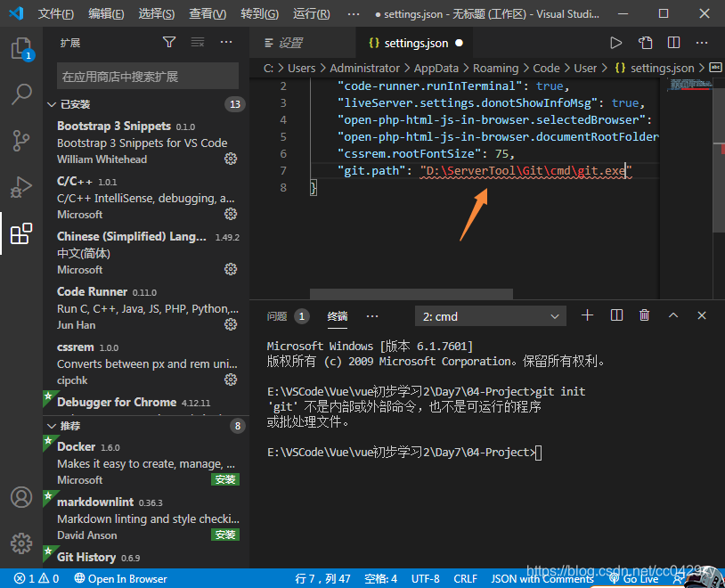Select Roaming in the breadcrumb path
This screenshot has width=725, height=588.
click(495, 68)
